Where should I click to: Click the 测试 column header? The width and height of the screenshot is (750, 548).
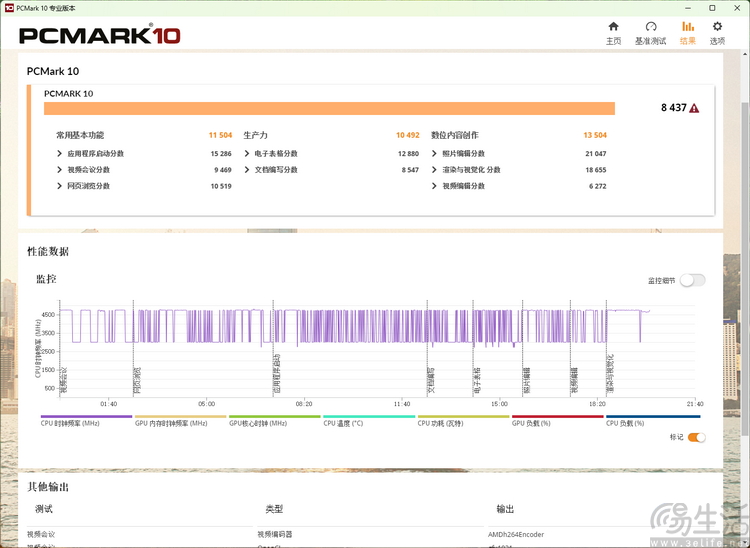coord(44,509)
